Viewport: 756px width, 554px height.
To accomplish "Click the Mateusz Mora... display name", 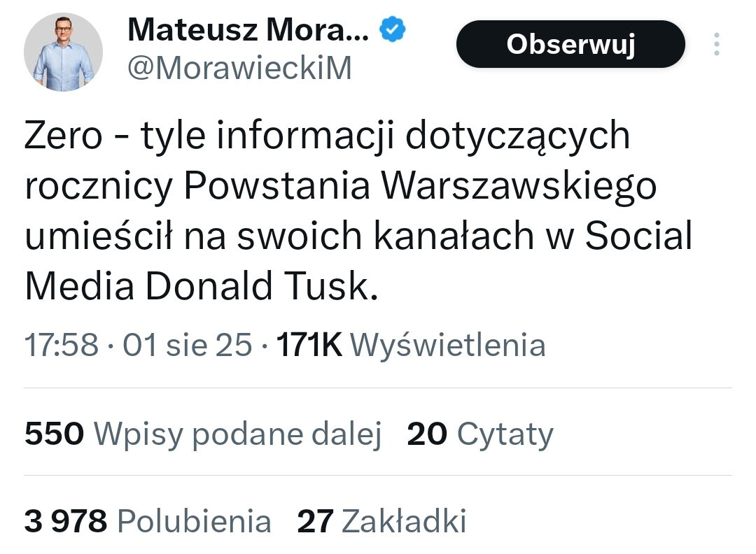I will pyautogui.click(x=248, y=29).
